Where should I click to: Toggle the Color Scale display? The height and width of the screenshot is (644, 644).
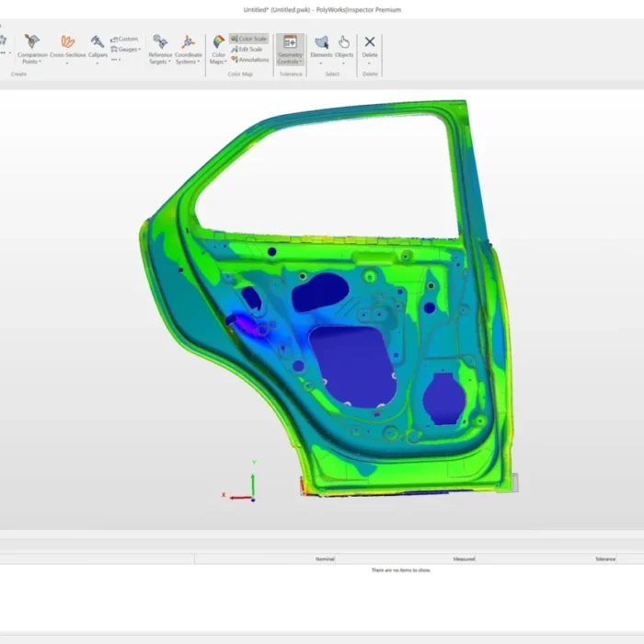248,39
